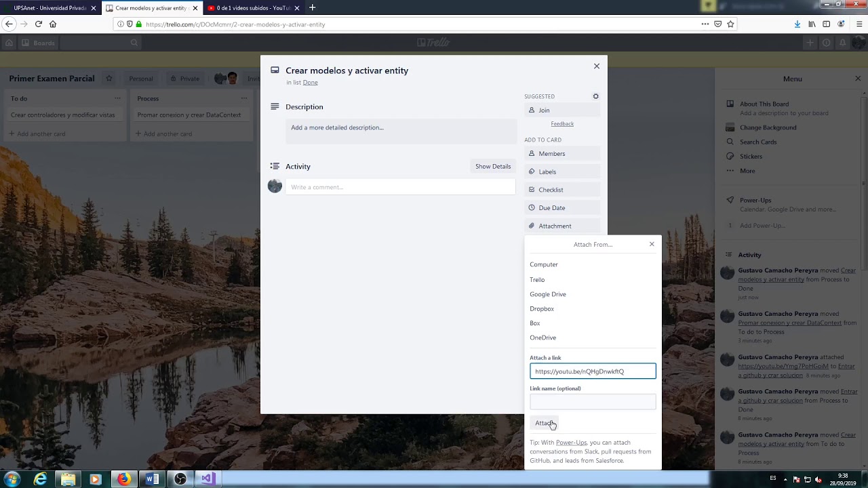Open https://youtu.be/Ymg7PoHGoiM link in activity
The height and width of the screenshot is (488, 868).
[783, 366]
